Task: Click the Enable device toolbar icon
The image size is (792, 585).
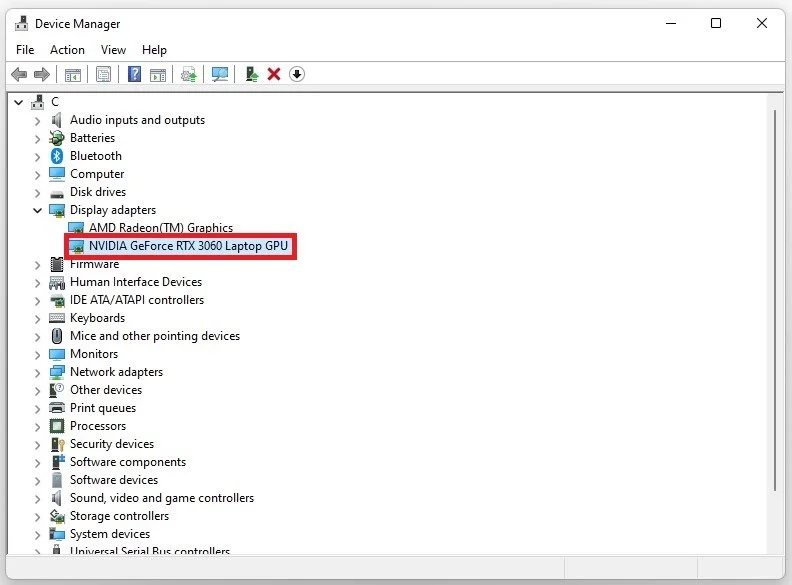Action: point(252,74)
